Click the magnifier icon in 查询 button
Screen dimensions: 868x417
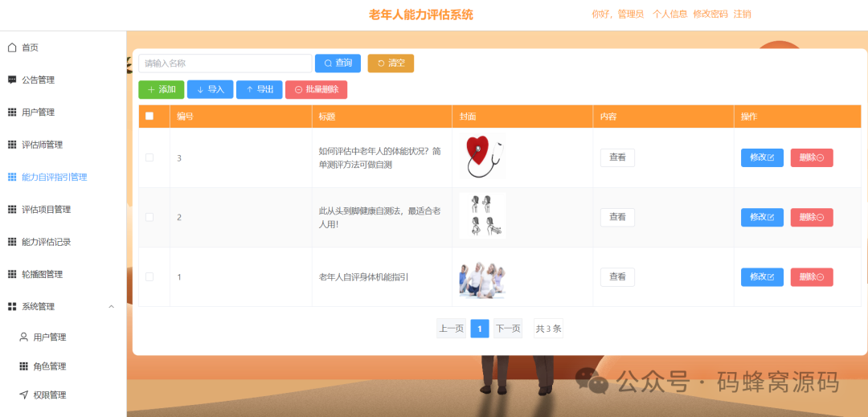click(328, 63)
